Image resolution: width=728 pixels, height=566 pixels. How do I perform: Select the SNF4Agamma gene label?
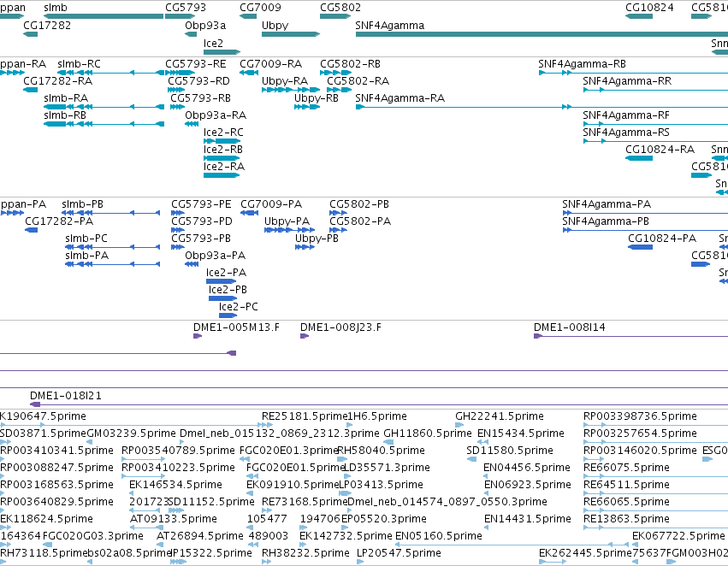tap(389, 26)
